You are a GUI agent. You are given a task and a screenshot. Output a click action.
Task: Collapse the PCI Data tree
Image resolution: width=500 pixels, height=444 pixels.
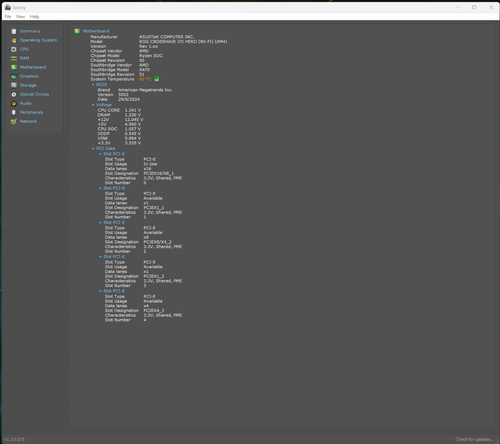tap(93, 148)
